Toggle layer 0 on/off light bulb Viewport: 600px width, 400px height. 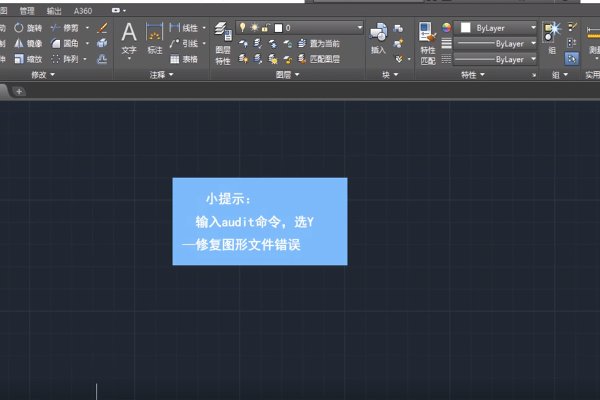243,28
